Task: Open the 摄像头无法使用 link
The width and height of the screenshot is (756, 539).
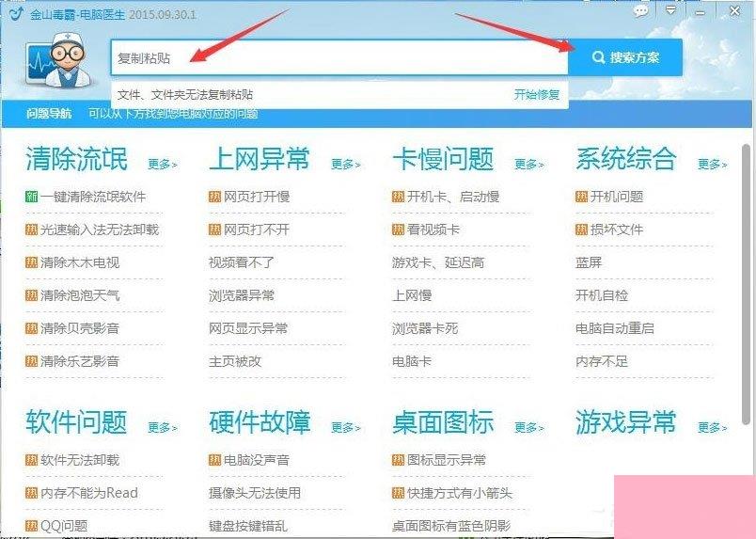Action: click(x=255, y=493)
